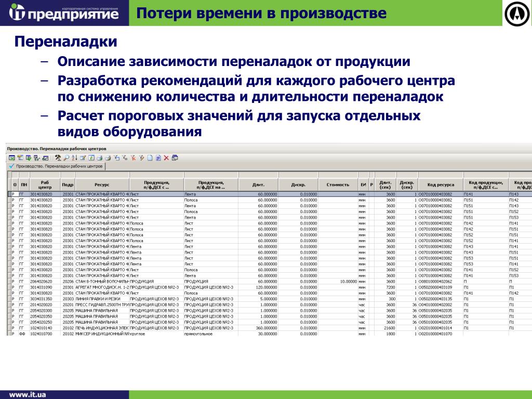Viewport: 532px width, 399px height.
Task: Select the ЛИНИЯ ПРАВКИ И РЕЗКИ cell
Action: click(102, 299)
